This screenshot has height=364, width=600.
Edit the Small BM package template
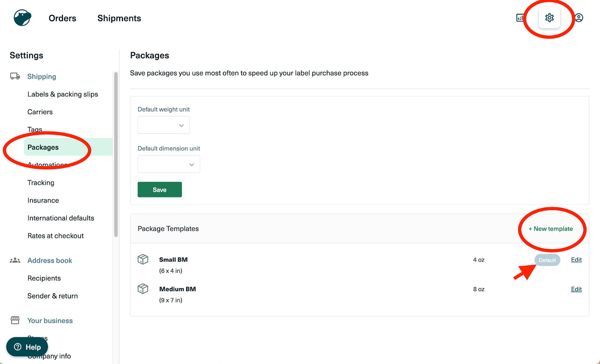[x=576, y=260]
